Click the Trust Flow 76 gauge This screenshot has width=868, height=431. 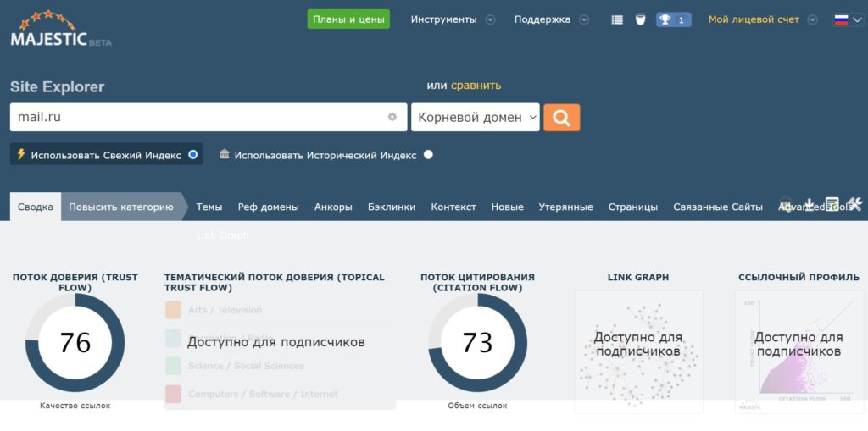pyautogui.click(x=75, y=342)
